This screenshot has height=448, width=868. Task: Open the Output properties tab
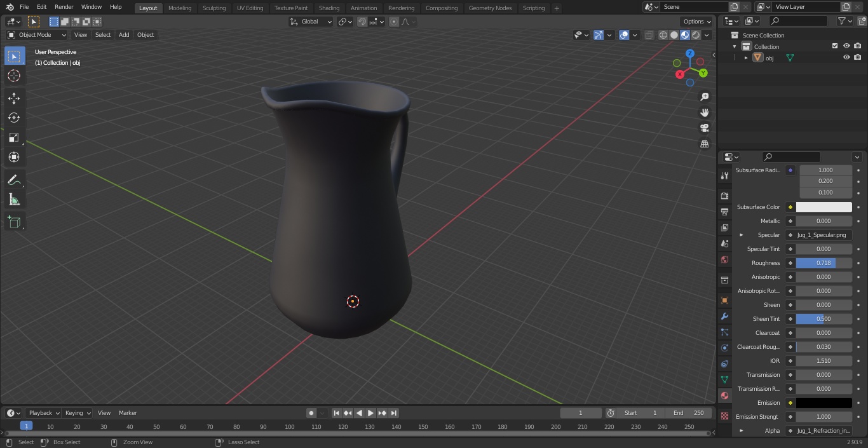click(x=724, y=212)
